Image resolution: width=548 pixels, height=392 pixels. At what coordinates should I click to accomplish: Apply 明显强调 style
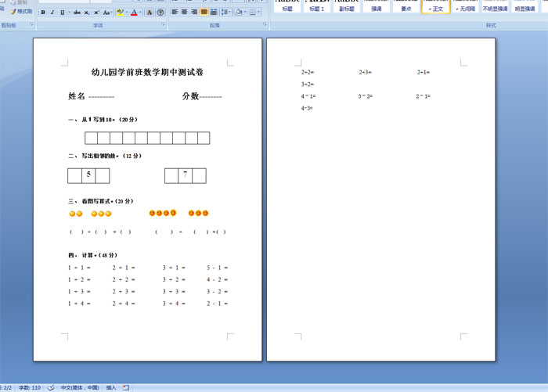pos(525,6)
